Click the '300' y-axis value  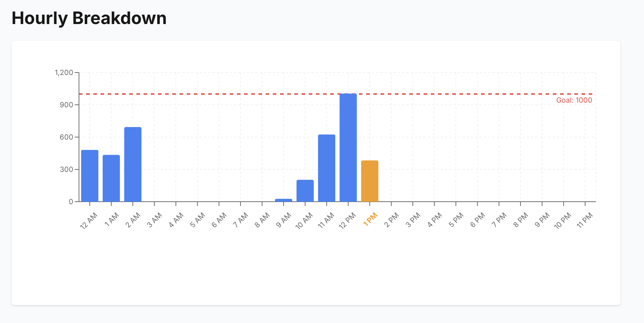click(x=66, y=169)
